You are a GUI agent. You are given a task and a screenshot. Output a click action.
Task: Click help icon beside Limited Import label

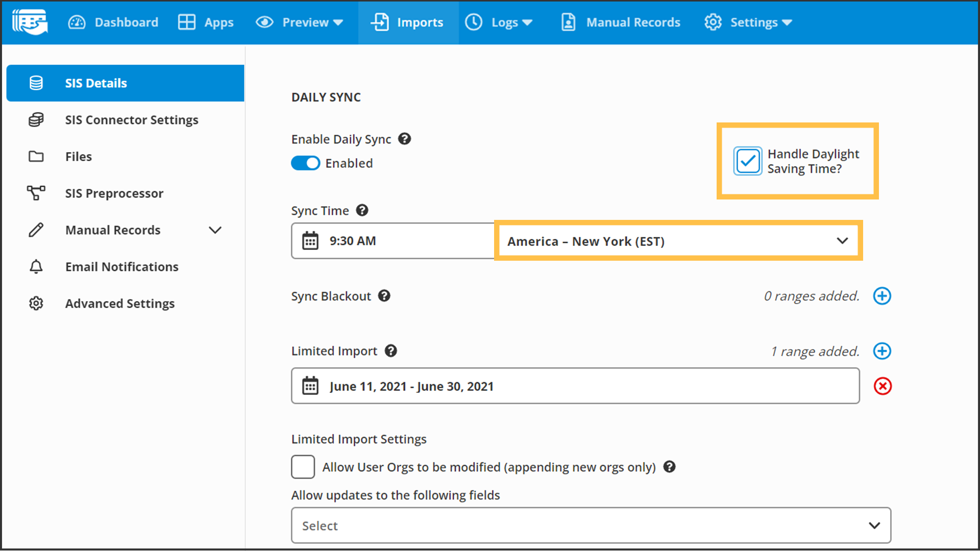pyautogui.click(x=391, y=351)
